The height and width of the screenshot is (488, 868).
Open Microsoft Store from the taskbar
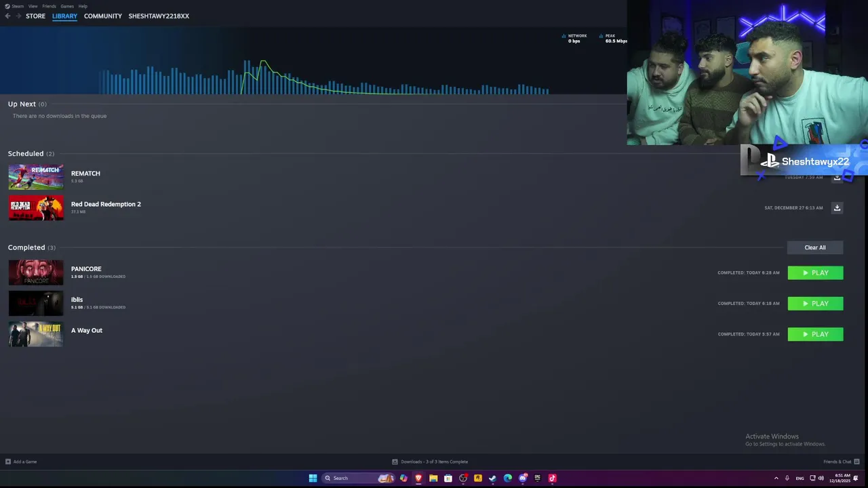click(x=448, y=478)
